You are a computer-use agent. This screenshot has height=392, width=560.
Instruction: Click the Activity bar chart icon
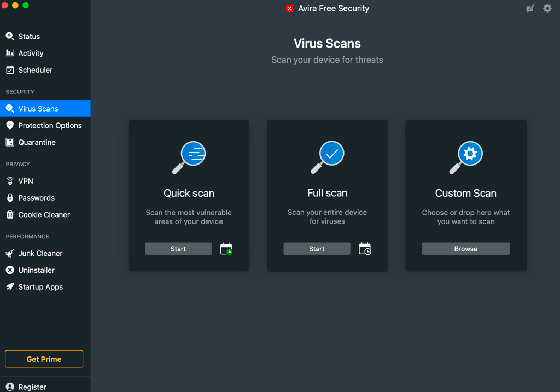(10, 53)
